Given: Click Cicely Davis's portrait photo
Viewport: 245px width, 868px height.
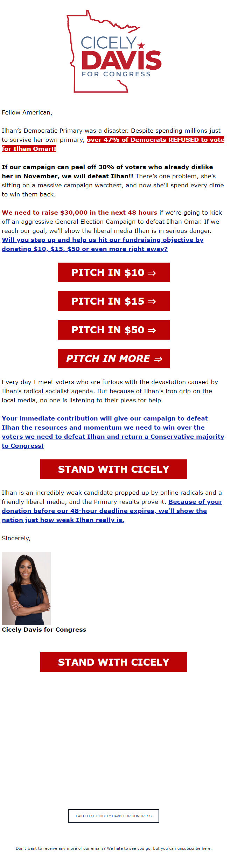Looking at the screenshot, I should (27, 588).
